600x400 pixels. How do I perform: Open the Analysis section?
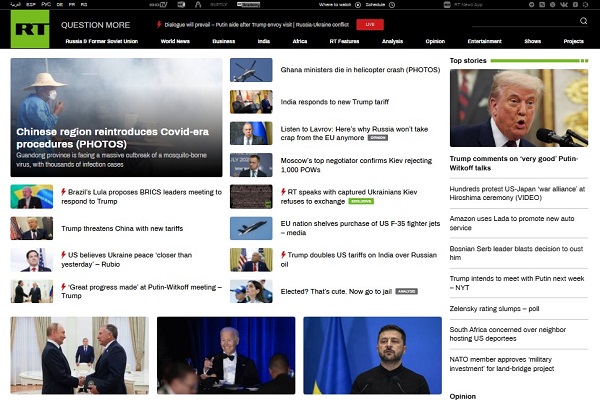coord(392,41)
